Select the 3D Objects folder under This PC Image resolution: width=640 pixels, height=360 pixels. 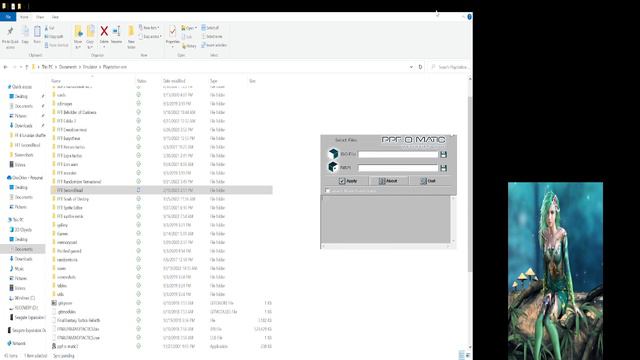pos(23,229)
